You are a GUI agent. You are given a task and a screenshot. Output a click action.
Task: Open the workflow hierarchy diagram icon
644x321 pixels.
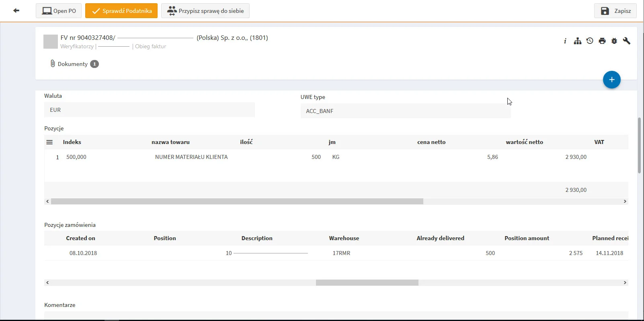[x=578, y=41]
